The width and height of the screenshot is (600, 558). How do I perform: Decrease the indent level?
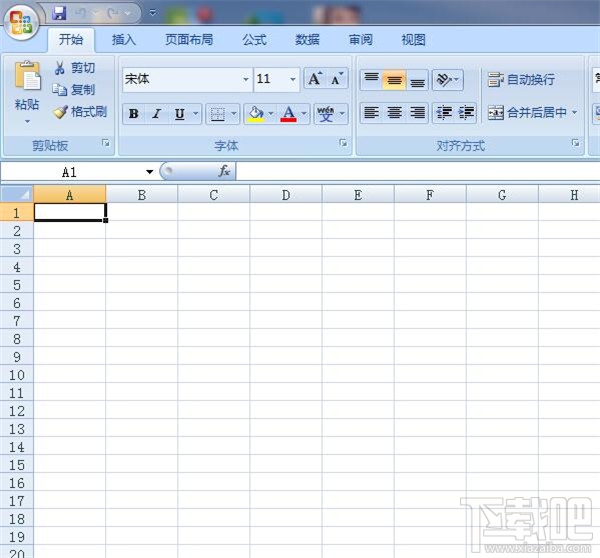pyautogui.click(x=444, y=113)
